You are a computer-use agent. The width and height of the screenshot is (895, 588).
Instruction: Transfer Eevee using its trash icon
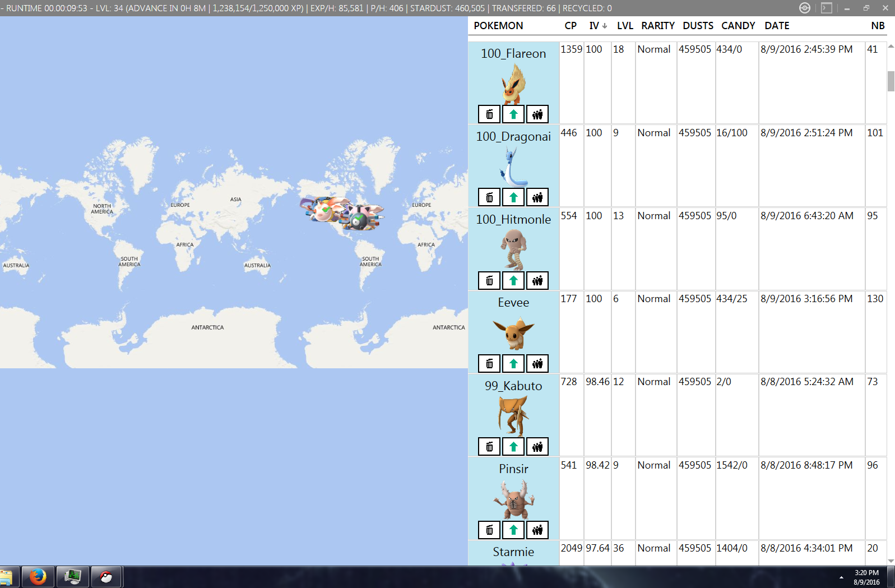coord(489,364)
